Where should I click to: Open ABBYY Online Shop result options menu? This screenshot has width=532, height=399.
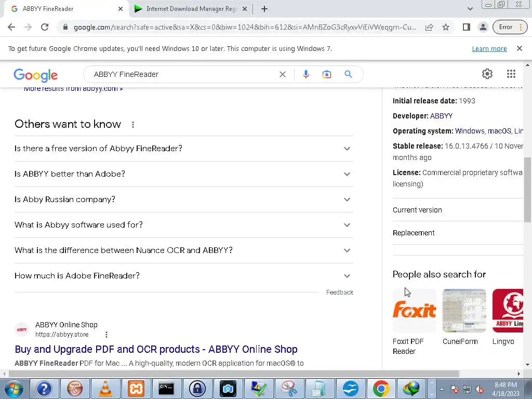(x=106, y=335)
